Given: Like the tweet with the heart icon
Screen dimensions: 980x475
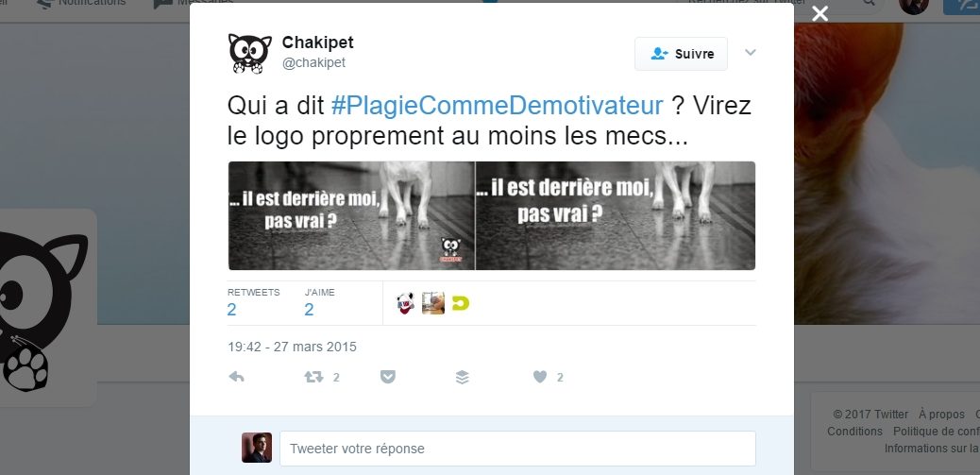Looking at the screenshot, I should (x=540, y=377).
